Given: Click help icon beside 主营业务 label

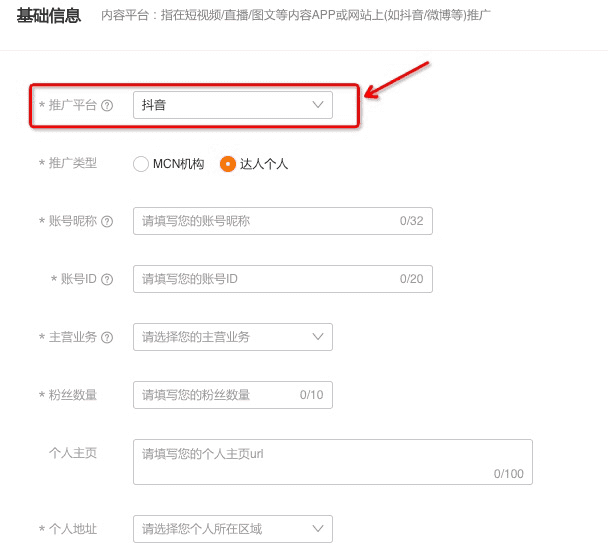Looking at the screenshot, I should coord(107,337).
